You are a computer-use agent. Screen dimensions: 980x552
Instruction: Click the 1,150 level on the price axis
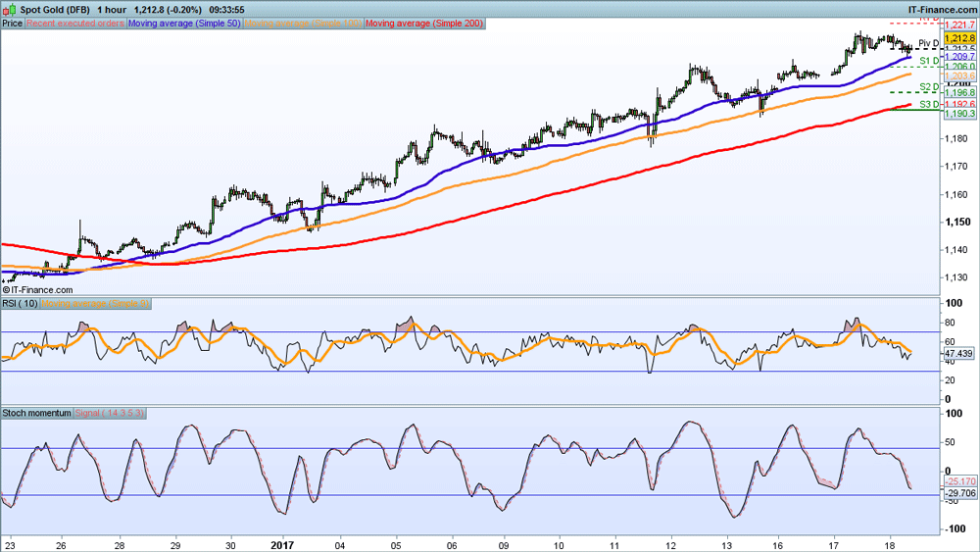click(958, 222)
